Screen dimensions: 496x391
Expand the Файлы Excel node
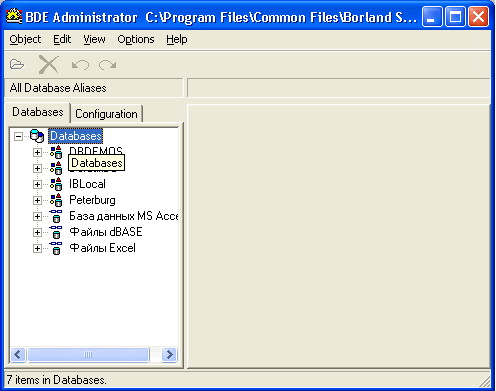37,248
